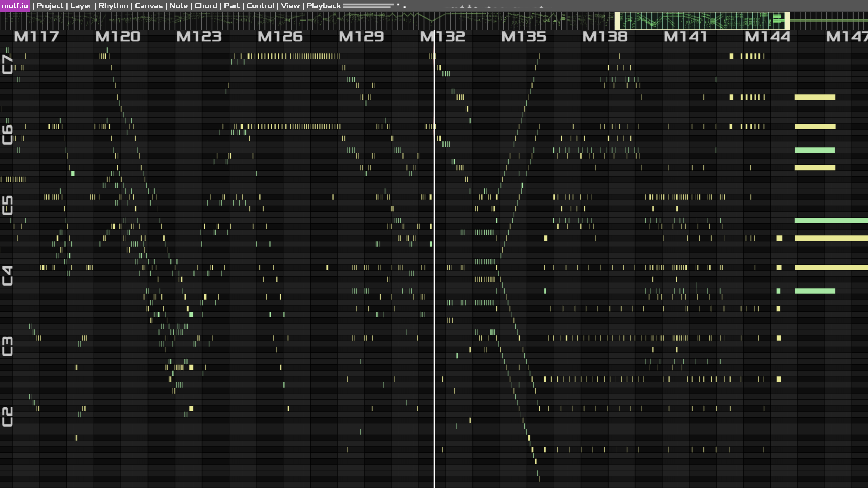Viewport: 868px width, 488px height.
Task: Open the Playback menu
Action: tap(323, 6)
